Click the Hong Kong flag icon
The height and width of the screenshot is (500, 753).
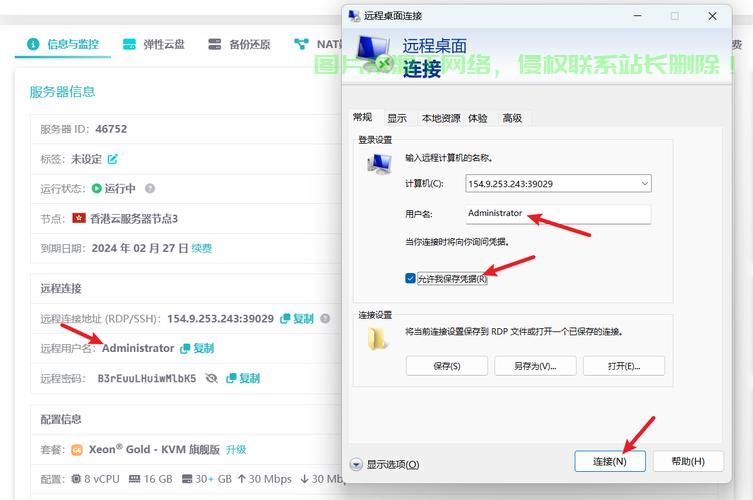[x=79, y=218]
